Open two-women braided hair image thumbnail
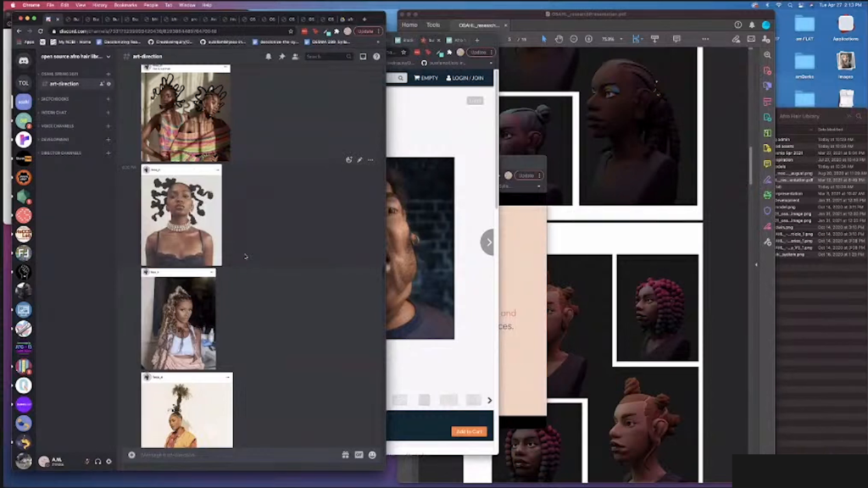This screenshot has height=488, width=868. pyautogui.click(x=186, y=113)
